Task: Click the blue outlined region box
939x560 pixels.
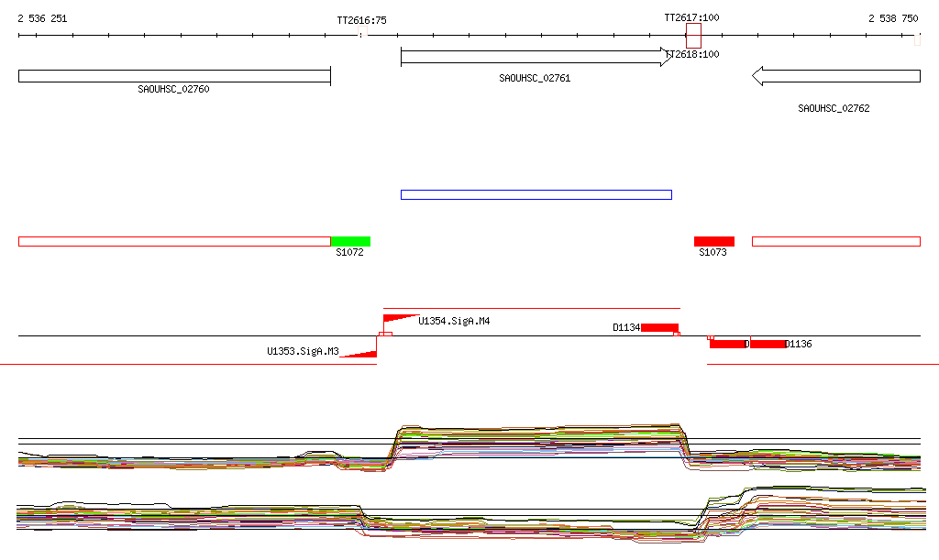Action: point(536,194)
